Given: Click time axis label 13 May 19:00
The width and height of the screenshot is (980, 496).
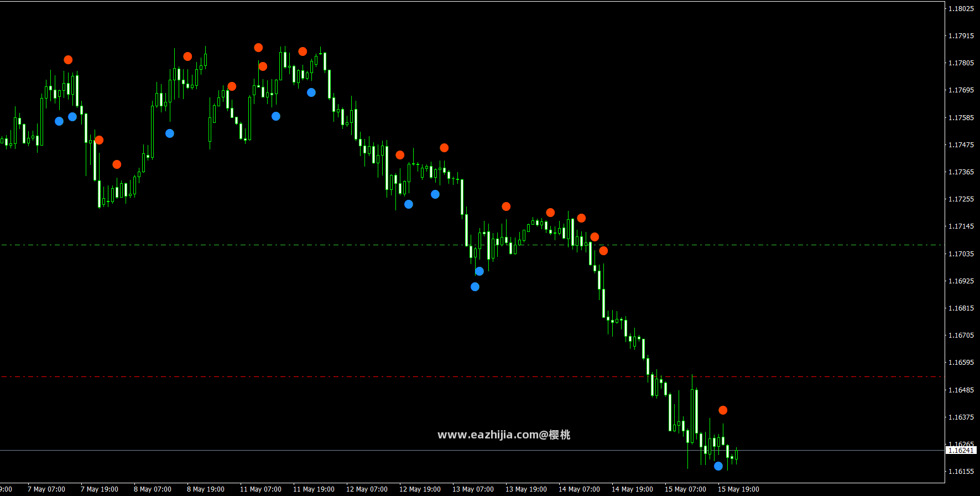Looking at the screenshot, I should point(526,489).
